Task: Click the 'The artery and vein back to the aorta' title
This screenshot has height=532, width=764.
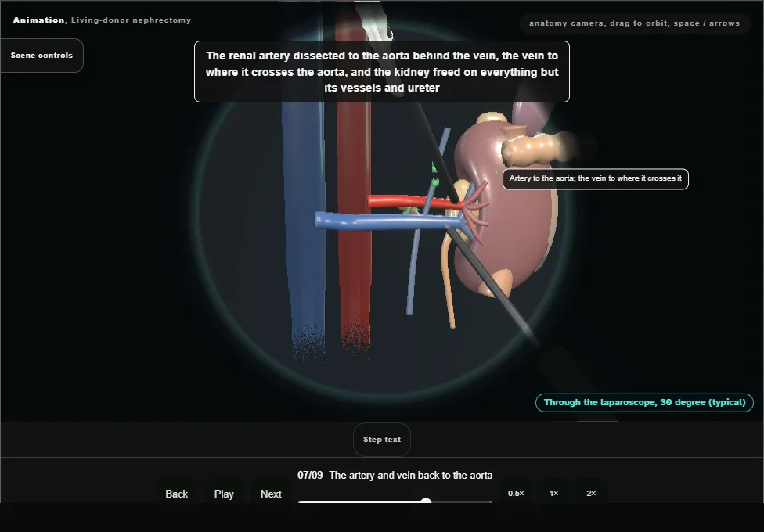Action: 411,475
